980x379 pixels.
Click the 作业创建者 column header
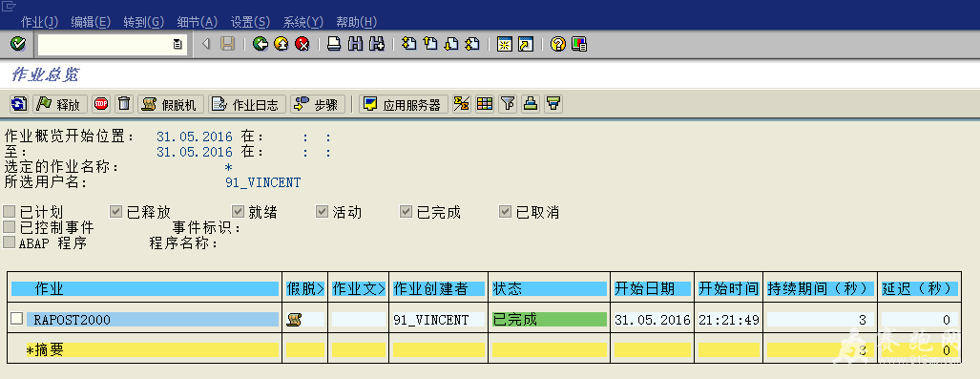[438, 289]
